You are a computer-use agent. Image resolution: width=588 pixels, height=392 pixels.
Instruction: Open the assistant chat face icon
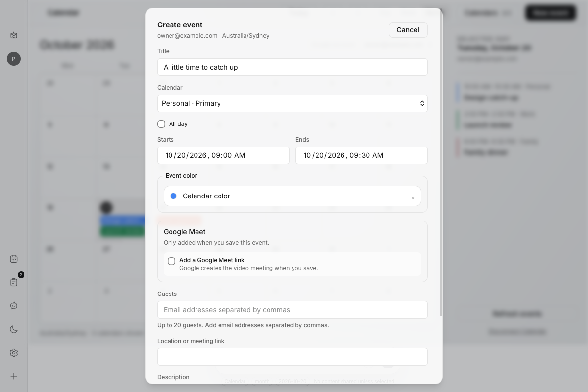click(14, 306)
